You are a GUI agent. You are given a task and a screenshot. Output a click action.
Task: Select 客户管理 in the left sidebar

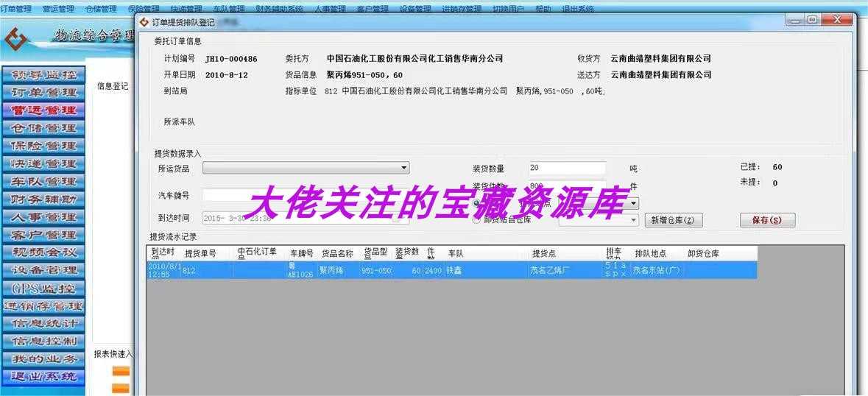[x=43, y=235]
